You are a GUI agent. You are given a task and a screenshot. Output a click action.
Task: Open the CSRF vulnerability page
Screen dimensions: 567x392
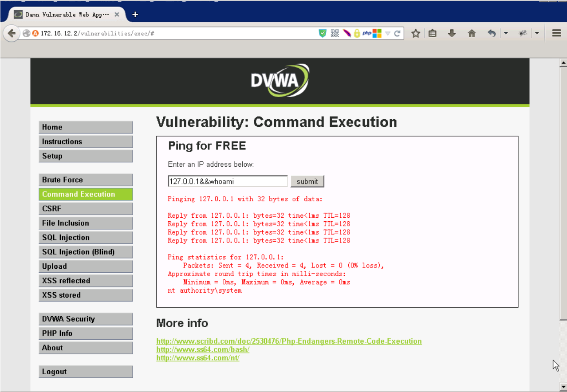[86, 209]
